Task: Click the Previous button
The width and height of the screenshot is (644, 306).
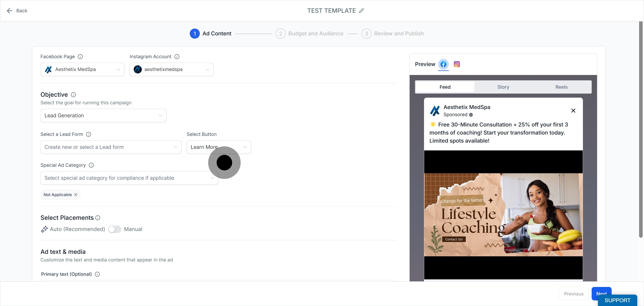Action: click(574, 293)
